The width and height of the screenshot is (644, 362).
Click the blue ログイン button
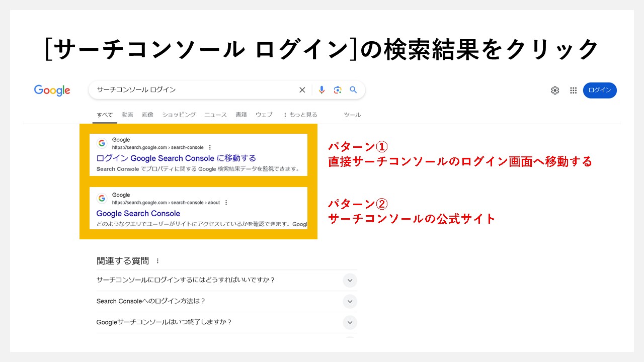[x=600, y=90]
